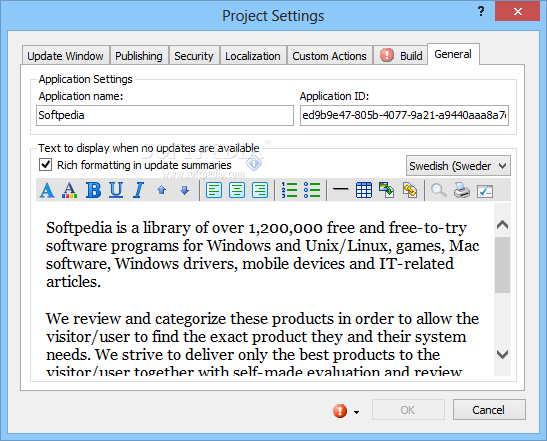Click the scrollbar up arrow

pyautogui.click(x=502, y=224)
